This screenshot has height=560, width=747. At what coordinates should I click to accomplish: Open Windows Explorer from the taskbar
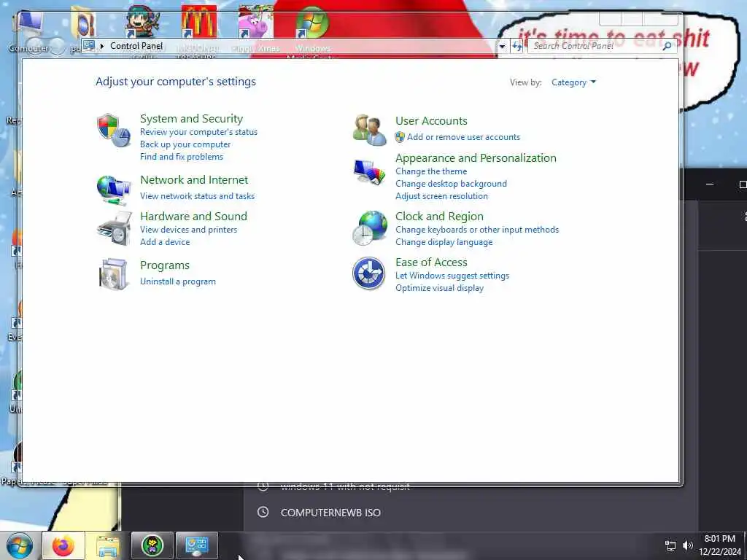coord(108,545)
